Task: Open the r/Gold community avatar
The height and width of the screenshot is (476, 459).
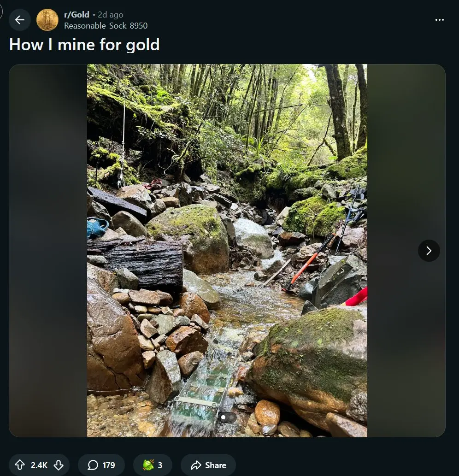Action: click(x=47, y=20)
